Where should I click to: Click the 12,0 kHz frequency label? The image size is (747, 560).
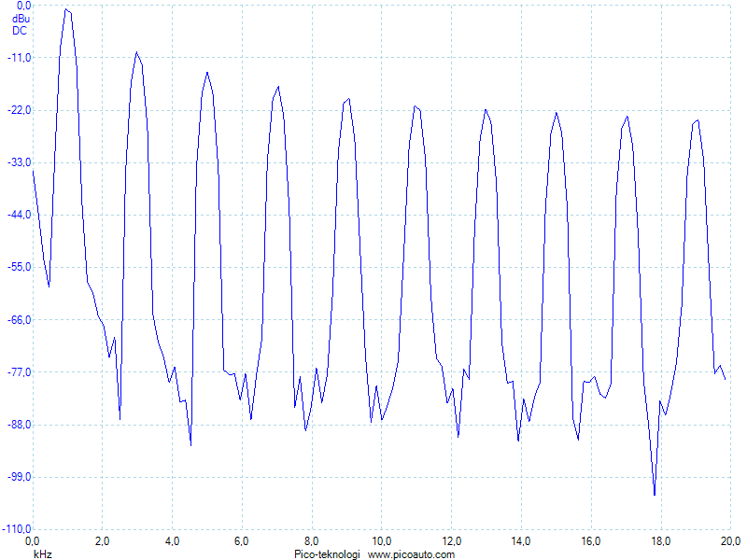[x=451, y=541]
